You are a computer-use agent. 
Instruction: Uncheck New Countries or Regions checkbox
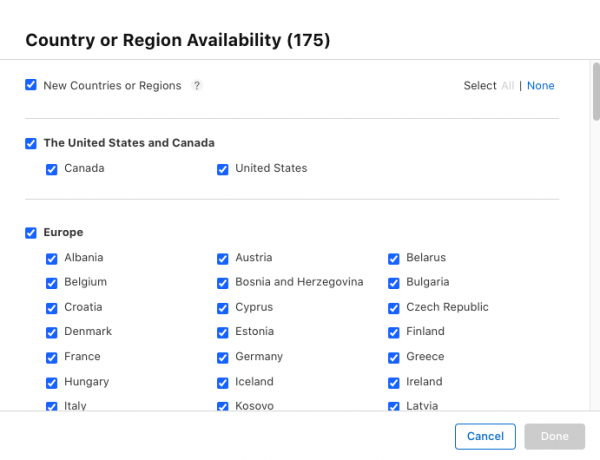[31, 86]
